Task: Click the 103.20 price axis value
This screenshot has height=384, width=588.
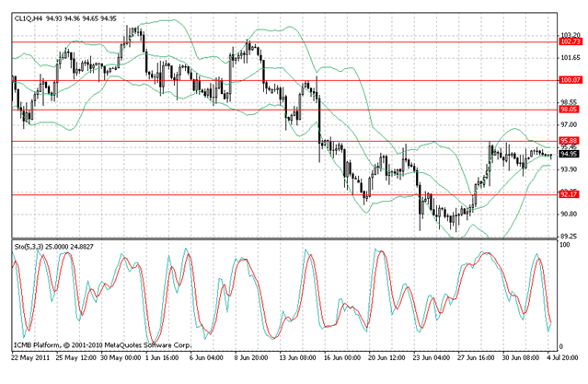Action: (571, 35)
